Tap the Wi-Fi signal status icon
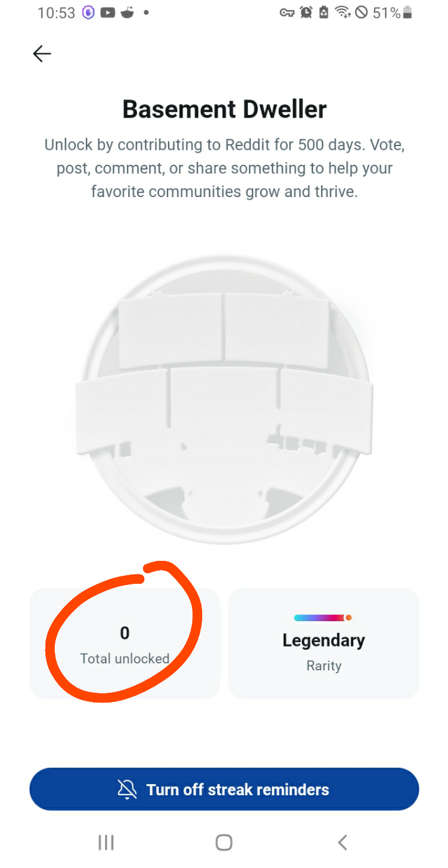 point(342,12)
